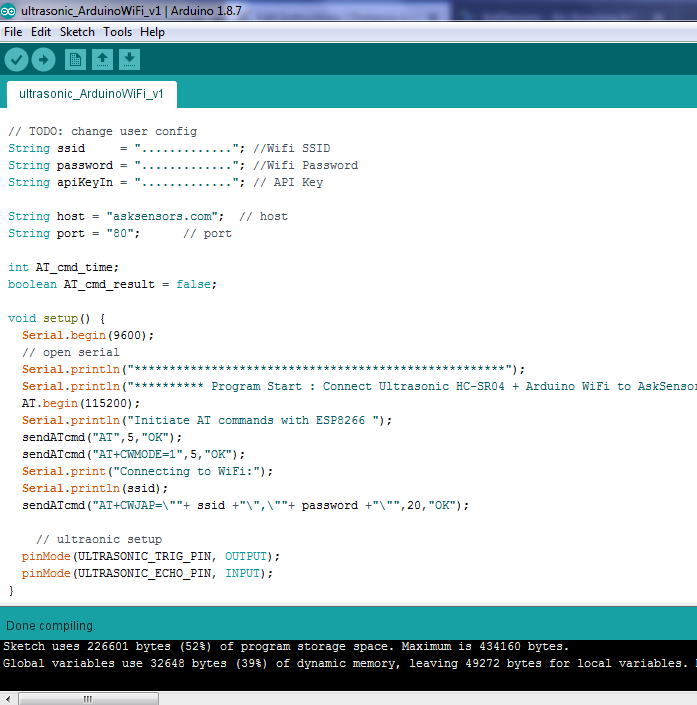The width and height of the screenshot is (697, 705).
Task: Click the scrollbar left arrow
Action: point(8,699)
